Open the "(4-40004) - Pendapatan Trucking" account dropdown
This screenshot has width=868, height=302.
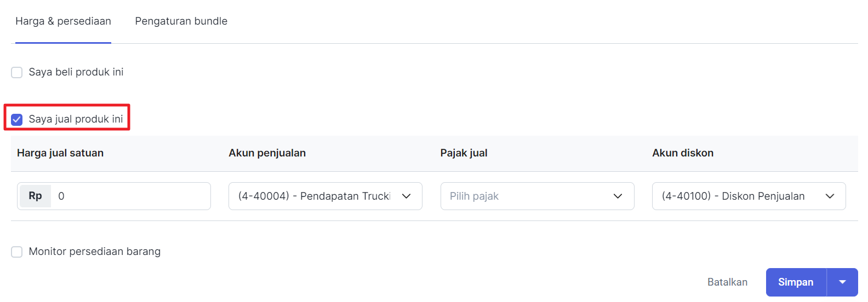315,196
